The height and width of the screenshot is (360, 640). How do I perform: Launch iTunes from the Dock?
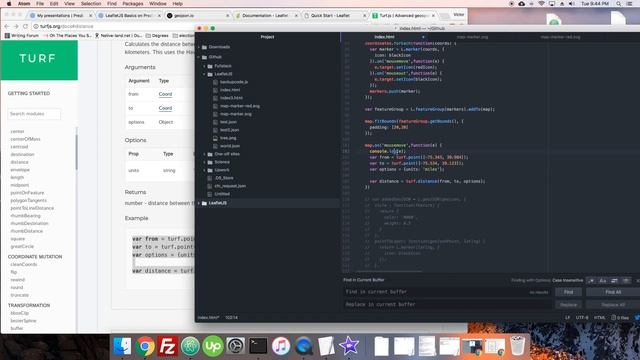click(281, 346)
